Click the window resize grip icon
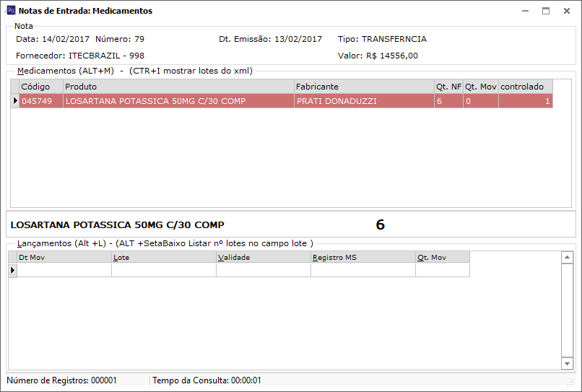This screenshot has height=392, width=582. coord(570,383)
